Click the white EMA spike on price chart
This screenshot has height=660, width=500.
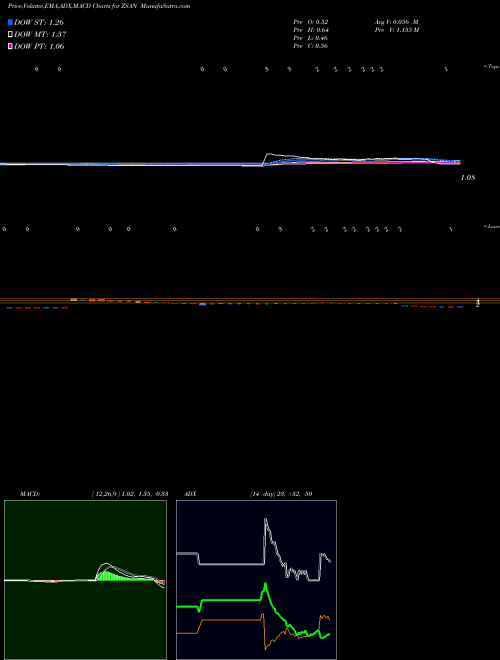tap(270, 156)
